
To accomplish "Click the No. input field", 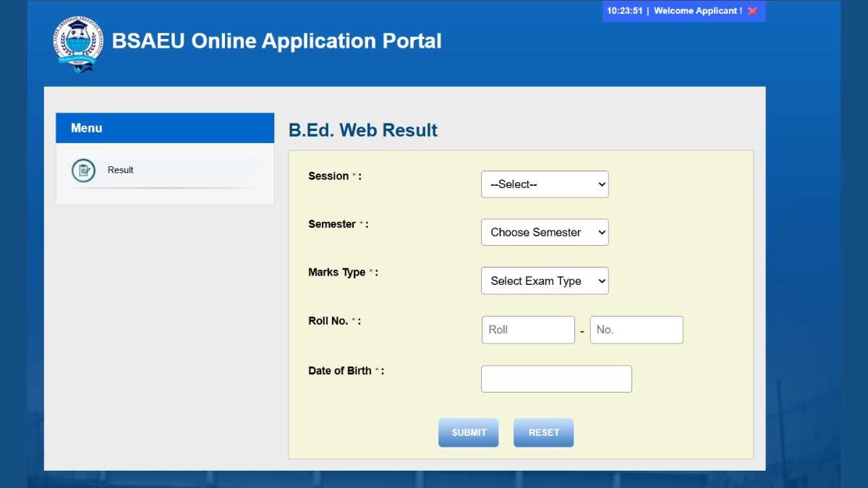I will [636, 329].
